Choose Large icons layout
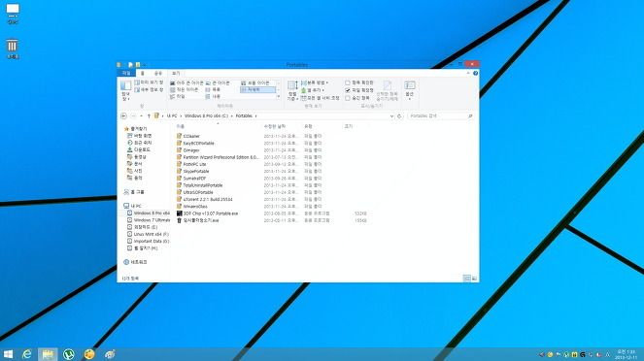This screenshot has height=361, width=644. (219, 82)
